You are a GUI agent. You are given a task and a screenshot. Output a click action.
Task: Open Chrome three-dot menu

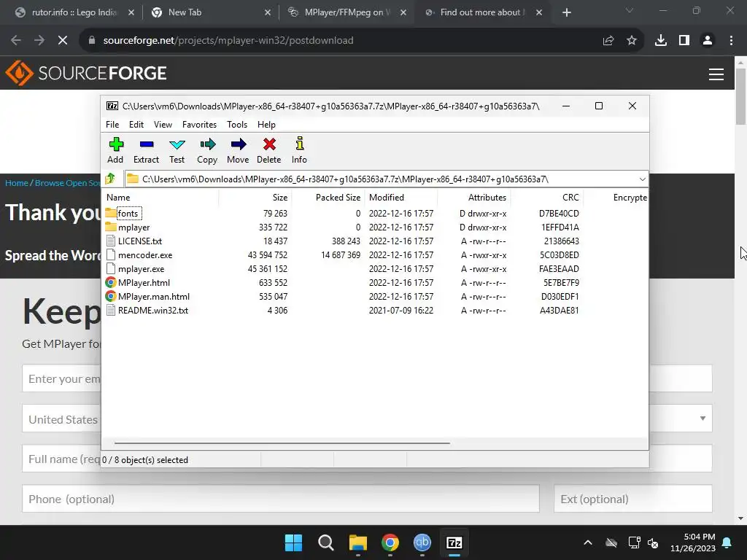731,41
